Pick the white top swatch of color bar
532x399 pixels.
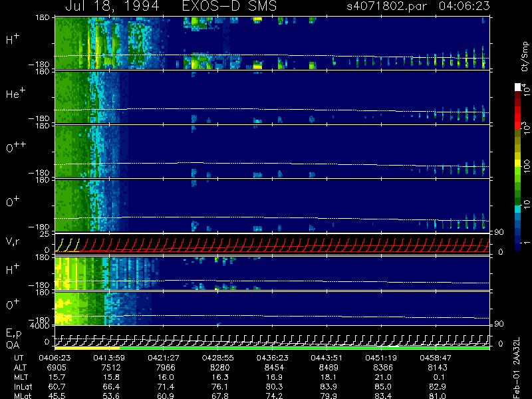(518, 87)
